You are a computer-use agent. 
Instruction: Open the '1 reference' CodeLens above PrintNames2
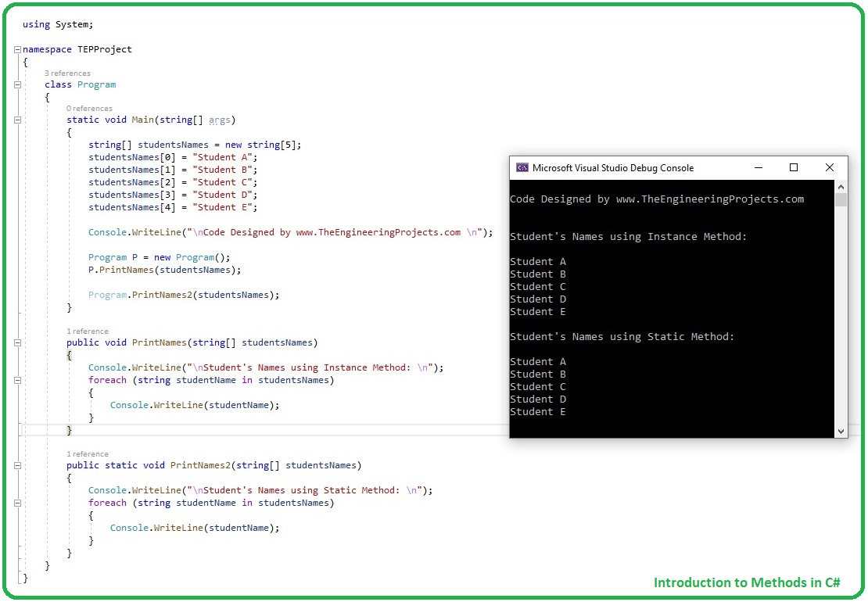click(x=88, y=454)
